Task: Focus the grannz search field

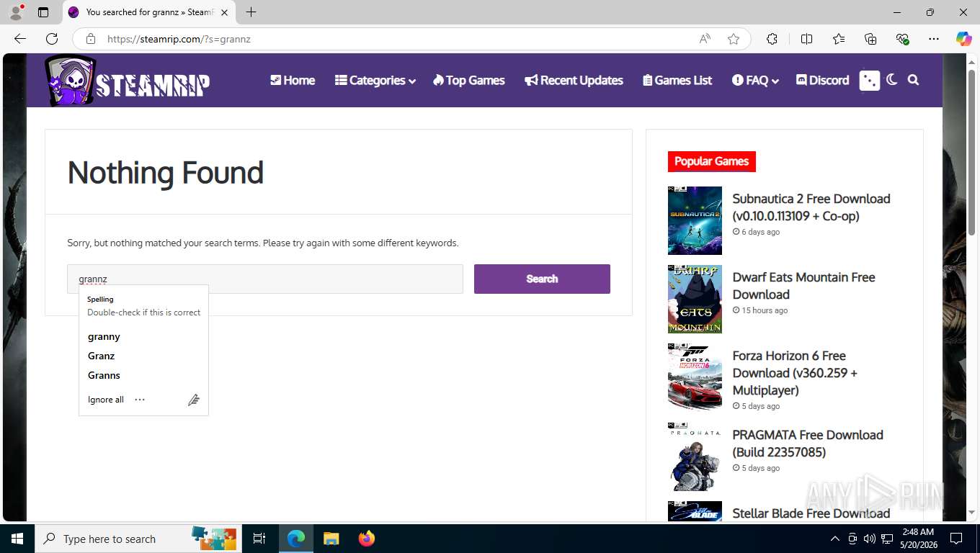Action: pyautogui.click(x=265, y=279)
